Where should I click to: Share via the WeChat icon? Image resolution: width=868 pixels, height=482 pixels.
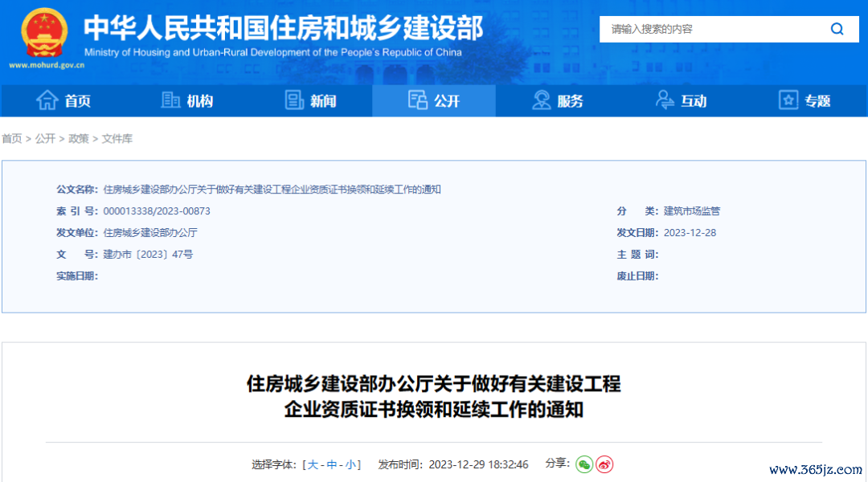click(584, 464)
